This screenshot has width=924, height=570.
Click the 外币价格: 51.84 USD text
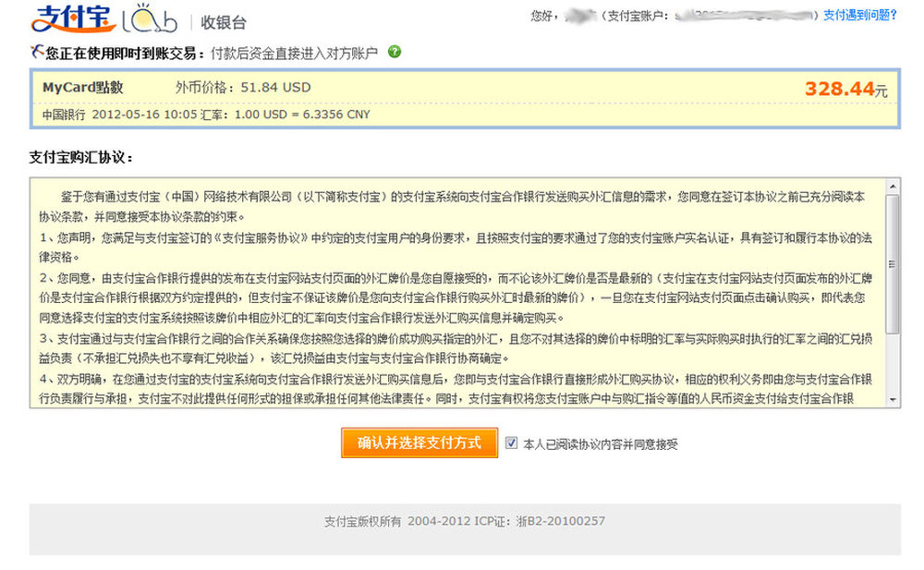243,87
